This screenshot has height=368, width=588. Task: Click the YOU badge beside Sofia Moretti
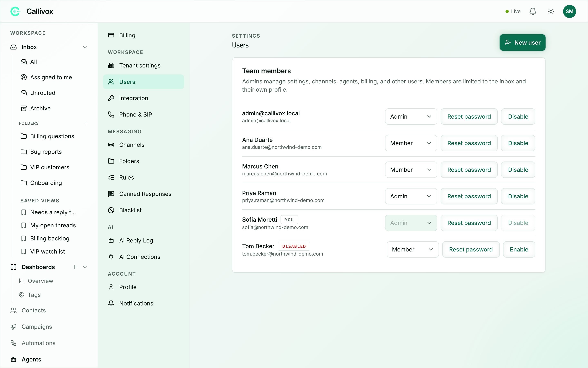[x=289, y=220]
